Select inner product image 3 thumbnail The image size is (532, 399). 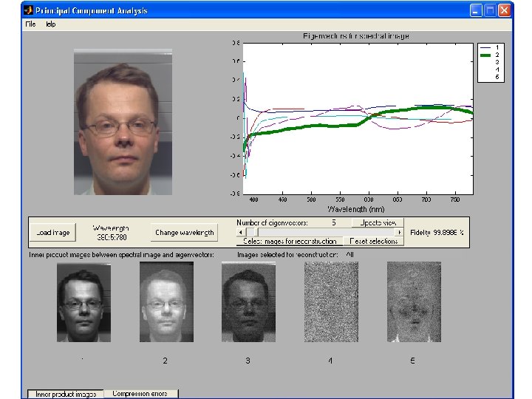(248, 301)
